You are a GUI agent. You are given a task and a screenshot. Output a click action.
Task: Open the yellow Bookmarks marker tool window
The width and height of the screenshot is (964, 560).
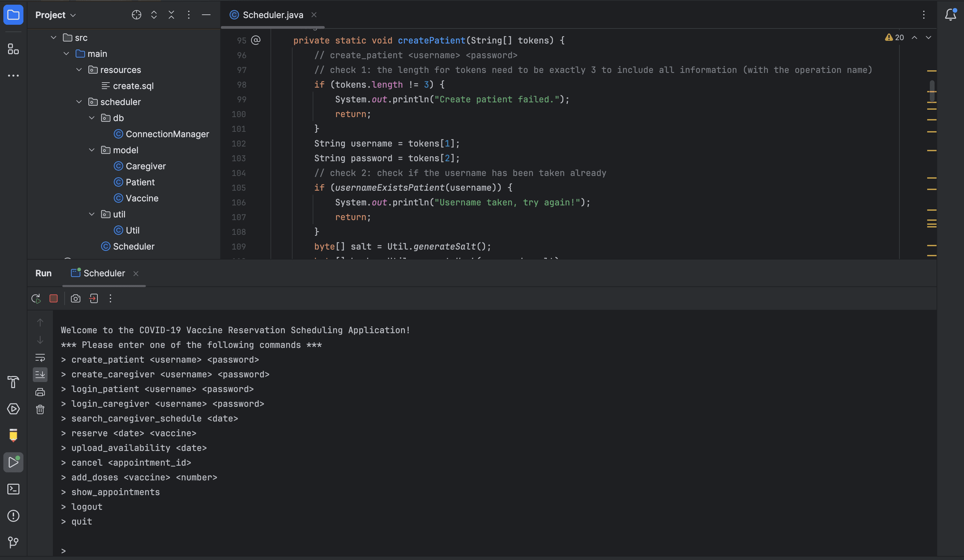click(x=13, y=435)
